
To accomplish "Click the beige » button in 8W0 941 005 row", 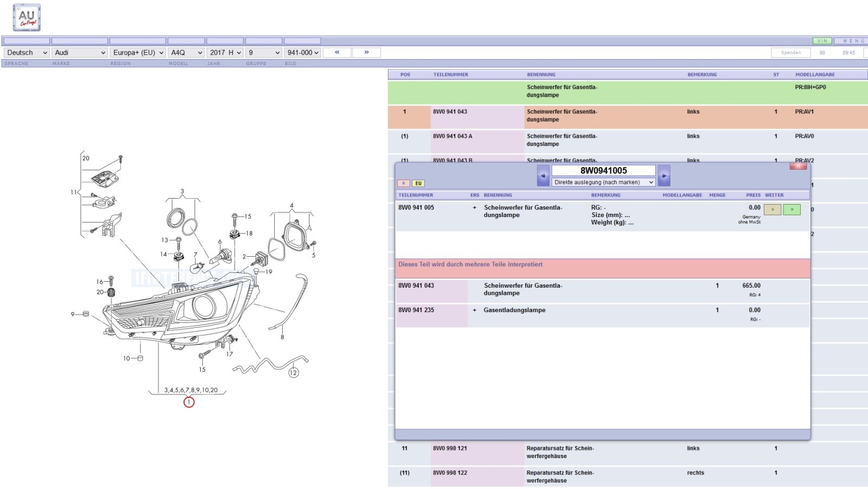I will (x=773, y=209).
